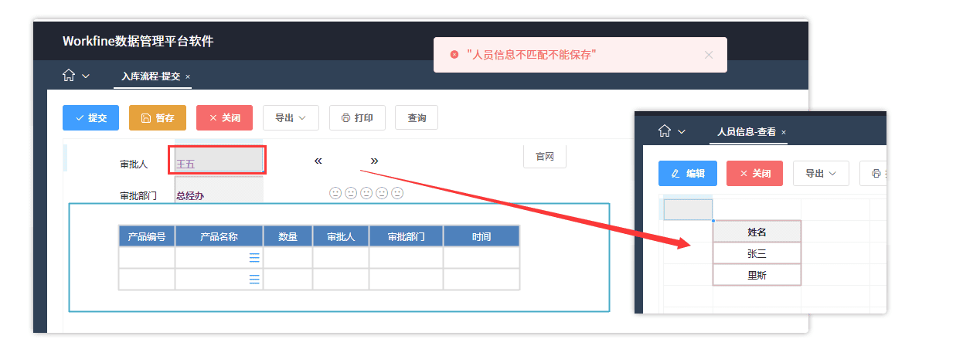
Task: Select the second smiley rating face
Action: (351, 193)
